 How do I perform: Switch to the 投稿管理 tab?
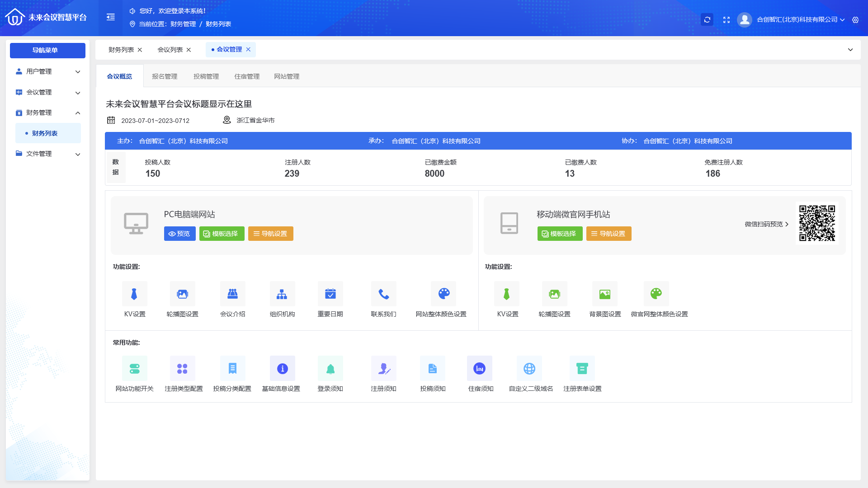point(206,76)
